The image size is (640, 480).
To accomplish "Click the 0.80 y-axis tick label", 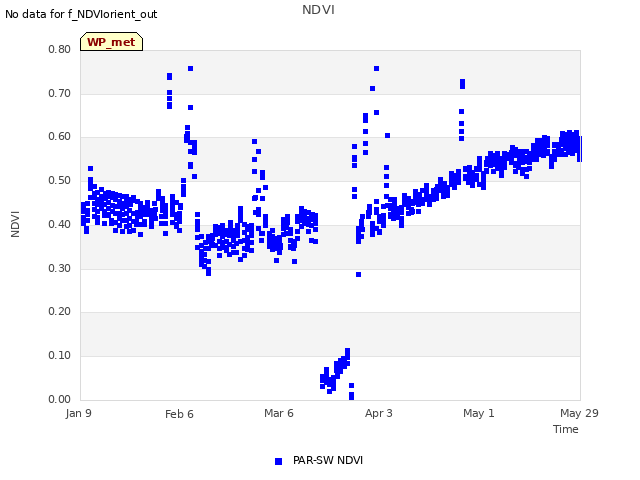I will tap(60, 49).
